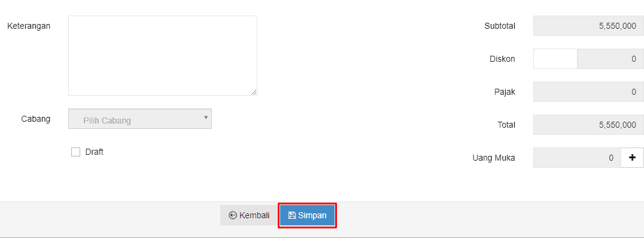Click the back arrow icon on Kembali
This screenshot has width=644, height=238.
point(232,215)
